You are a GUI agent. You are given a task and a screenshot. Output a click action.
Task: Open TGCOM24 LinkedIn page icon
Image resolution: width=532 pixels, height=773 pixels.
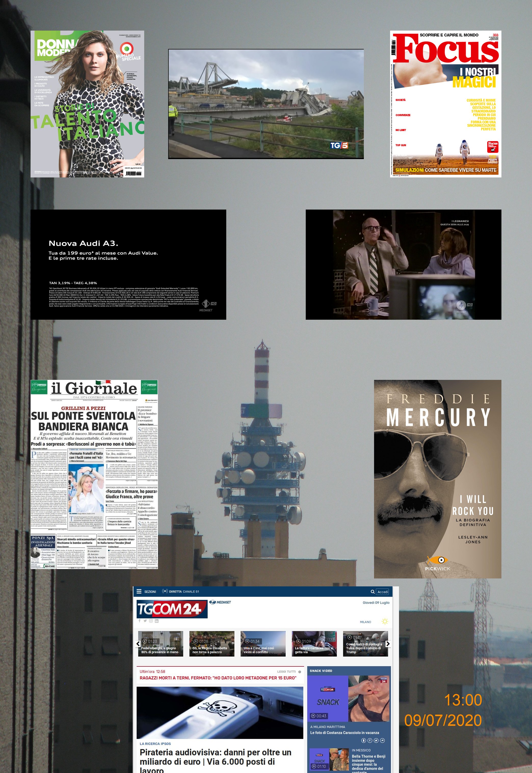click(157, 621)
